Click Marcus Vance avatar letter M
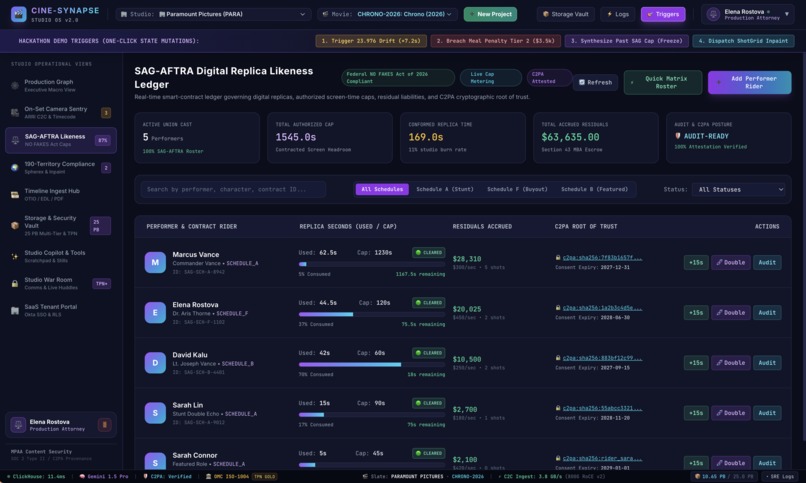Image resolution: width=806 pixels, height=483 pixels. [155, 262]
